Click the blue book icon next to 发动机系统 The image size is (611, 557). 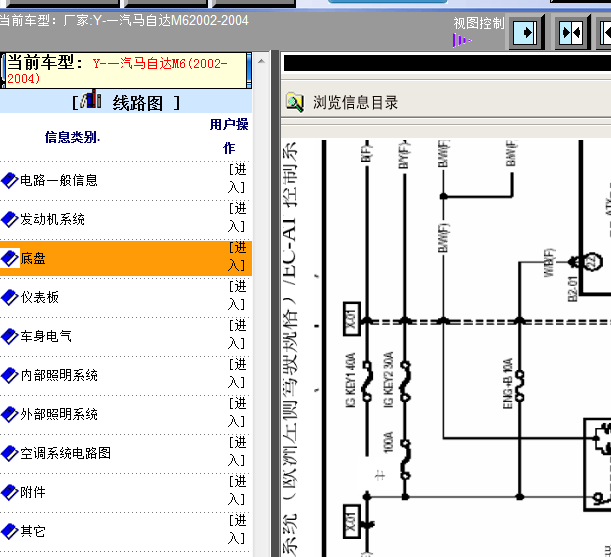10,219
